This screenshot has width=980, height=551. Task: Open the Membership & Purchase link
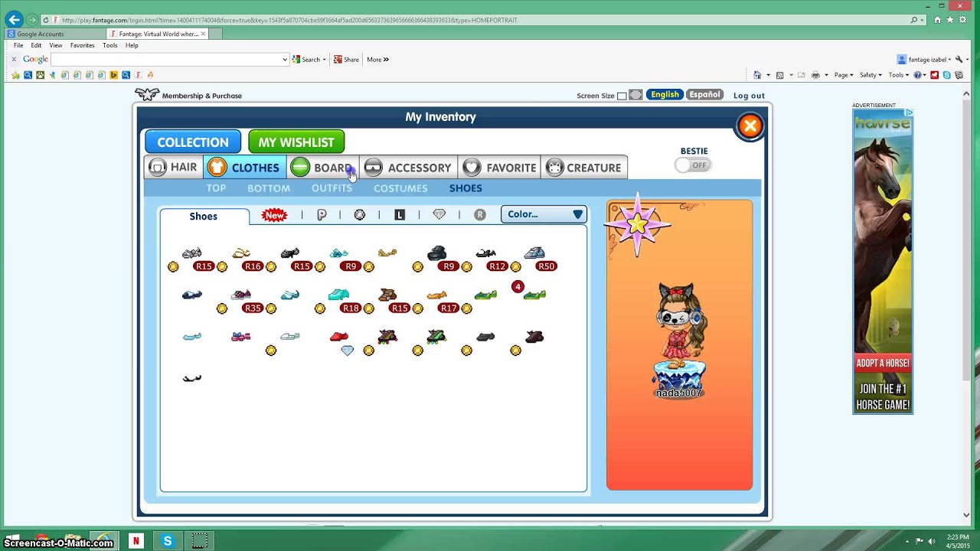coord(201,96)
